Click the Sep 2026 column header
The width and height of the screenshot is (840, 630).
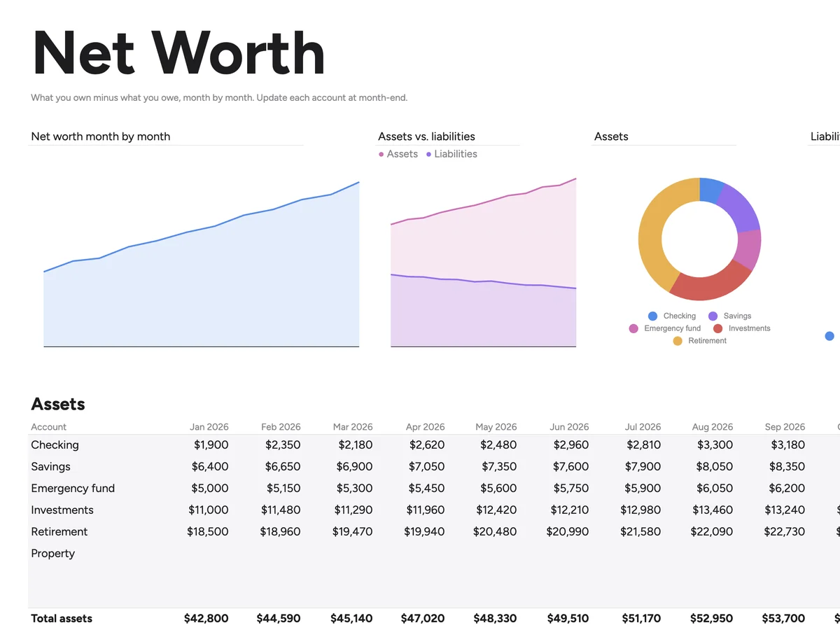785,427
